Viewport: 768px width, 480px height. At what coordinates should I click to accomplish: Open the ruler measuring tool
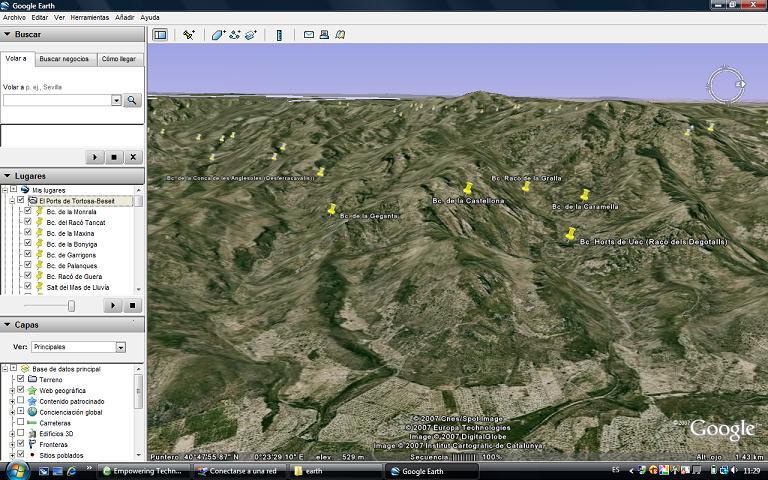click(x=279, y=35)
